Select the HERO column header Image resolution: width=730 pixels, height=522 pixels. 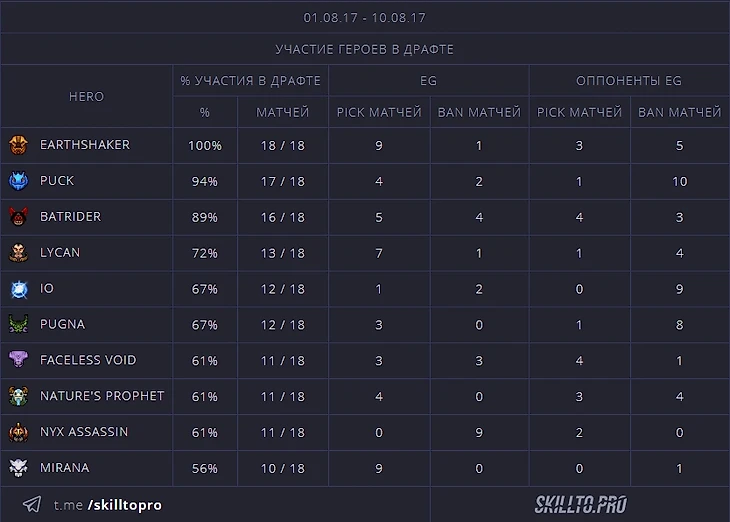(x=86, y=97)
